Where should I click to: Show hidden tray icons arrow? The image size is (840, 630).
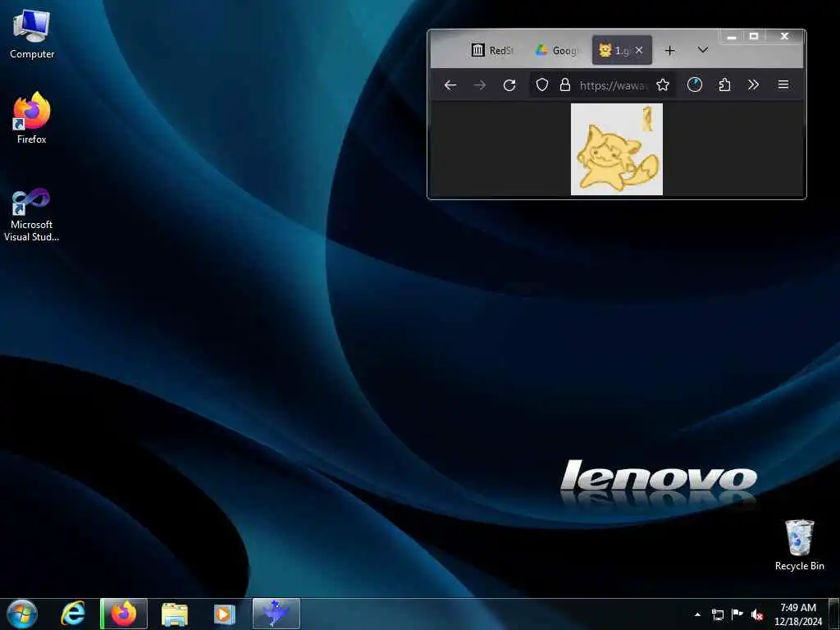click(697, 614)
